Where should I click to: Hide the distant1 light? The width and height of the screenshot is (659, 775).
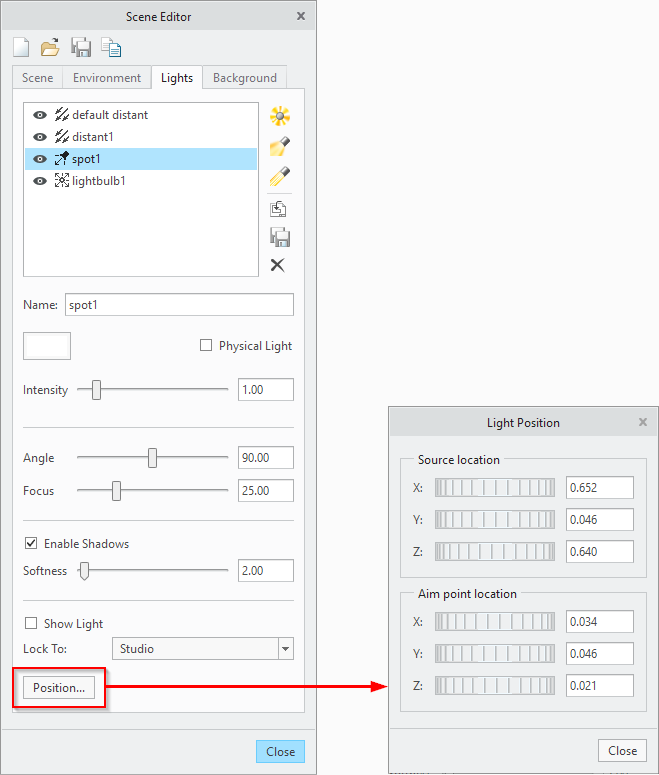tap(40, 136)
